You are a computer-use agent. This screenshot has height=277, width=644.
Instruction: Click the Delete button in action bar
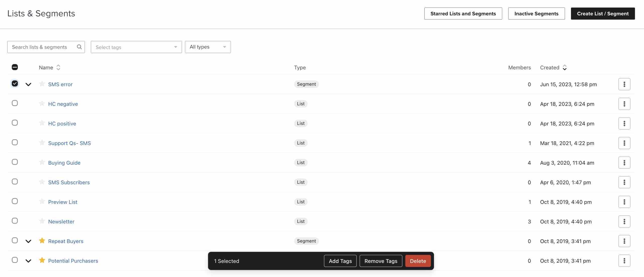[418, 261]
